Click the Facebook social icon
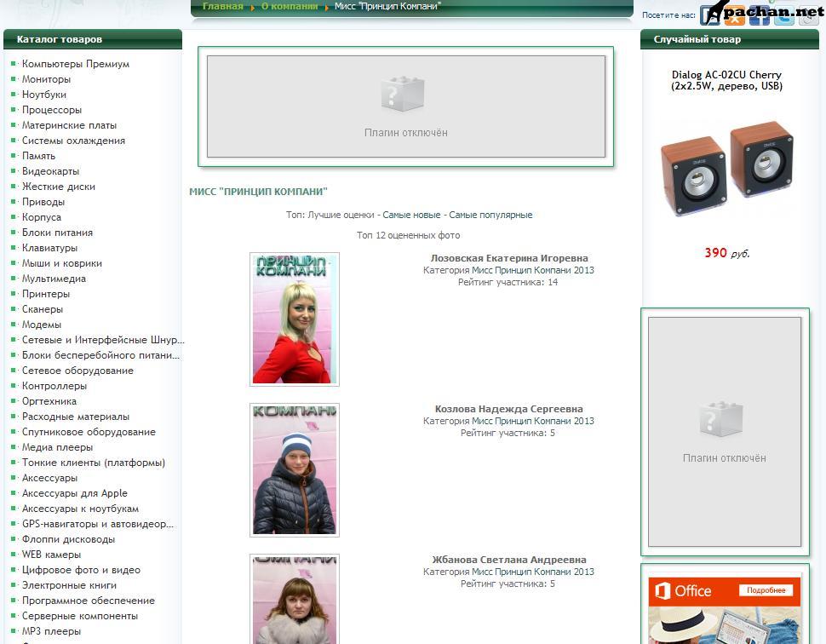This screenshot has height=644, width=826. [759, 15]
